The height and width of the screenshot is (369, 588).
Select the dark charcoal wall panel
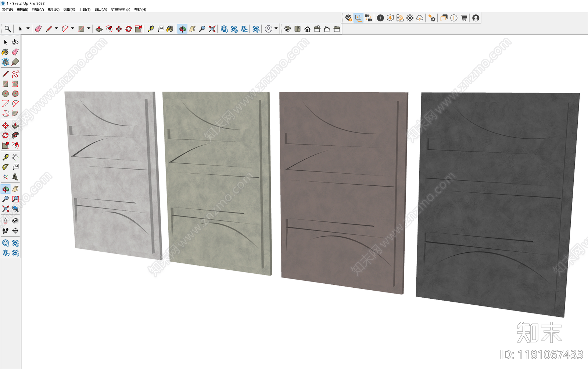(x=497, y=204)
